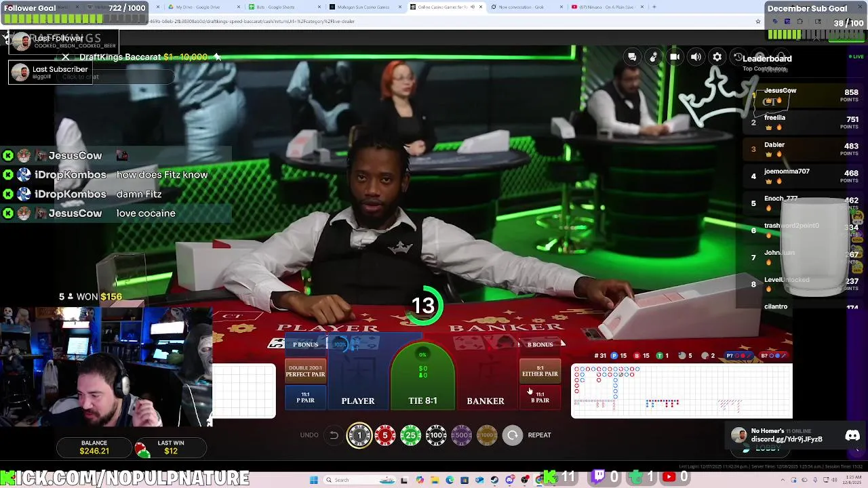Click the streamer webcam thumbnail

105,367
